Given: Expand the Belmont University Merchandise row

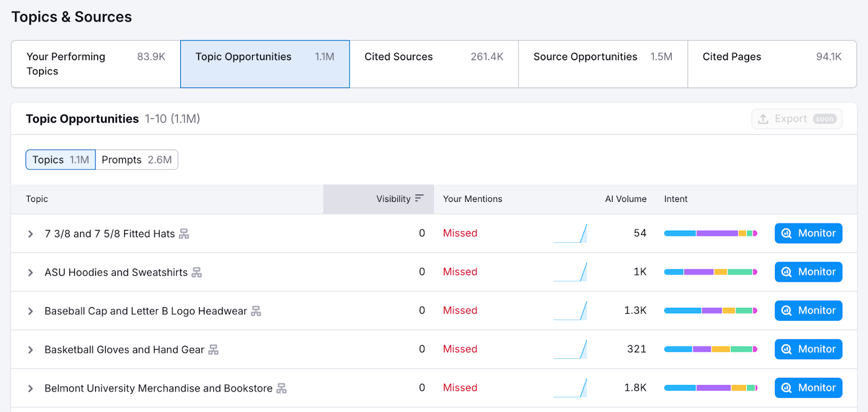Looking at the screenshot, I should tap(30, 388).
